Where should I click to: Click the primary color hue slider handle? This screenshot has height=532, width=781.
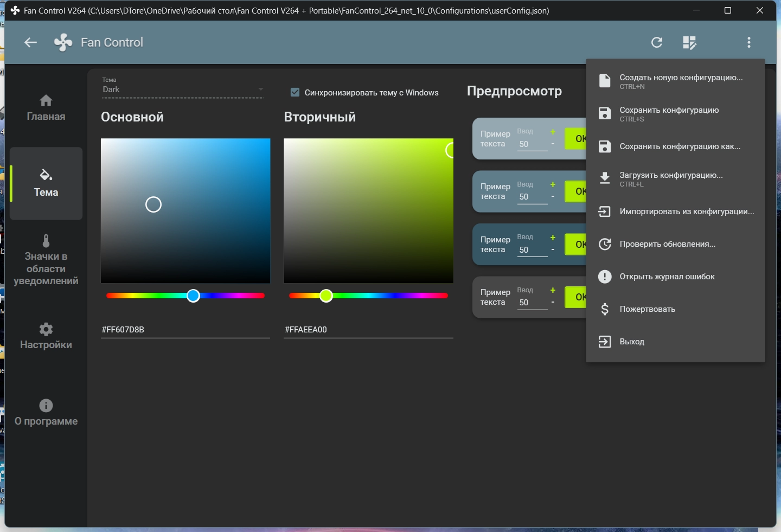click(x=194, y=296)
